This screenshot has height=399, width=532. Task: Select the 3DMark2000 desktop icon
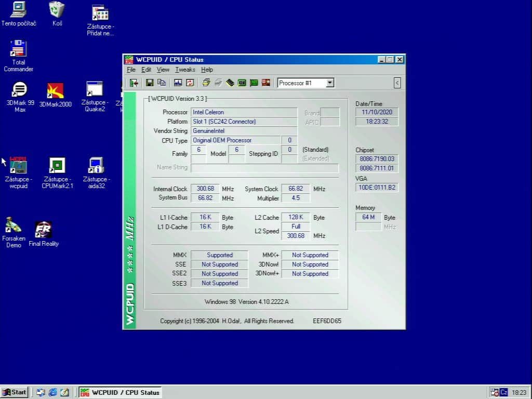pyautogui.click(x=55, y=96)
